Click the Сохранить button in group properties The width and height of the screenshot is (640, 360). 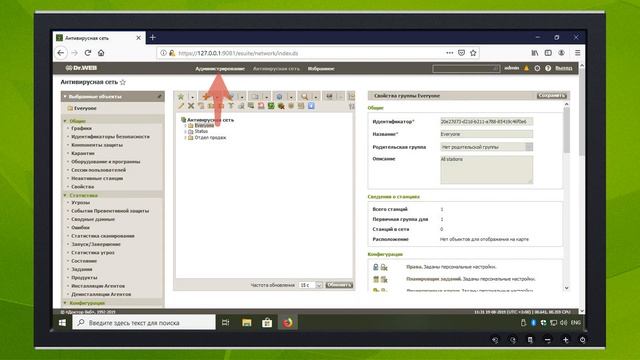point(552,96)
